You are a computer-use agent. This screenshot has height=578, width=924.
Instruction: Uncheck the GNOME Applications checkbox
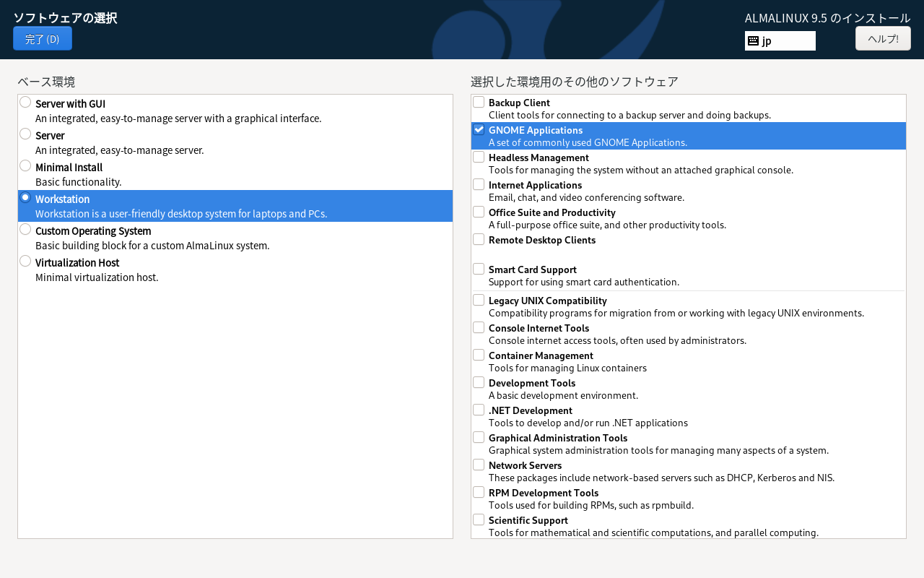[479, 130]
